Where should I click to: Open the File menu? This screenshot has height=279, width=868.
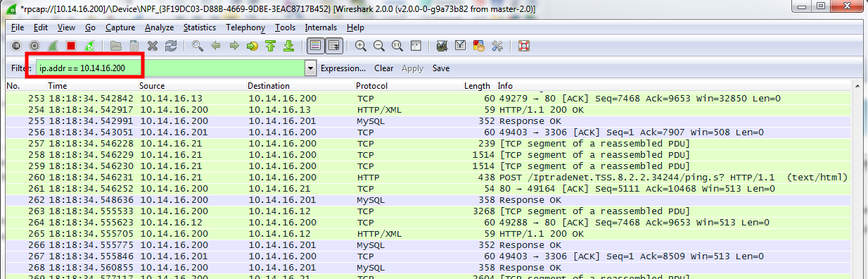pyautogui.click(x=18, y=27)
